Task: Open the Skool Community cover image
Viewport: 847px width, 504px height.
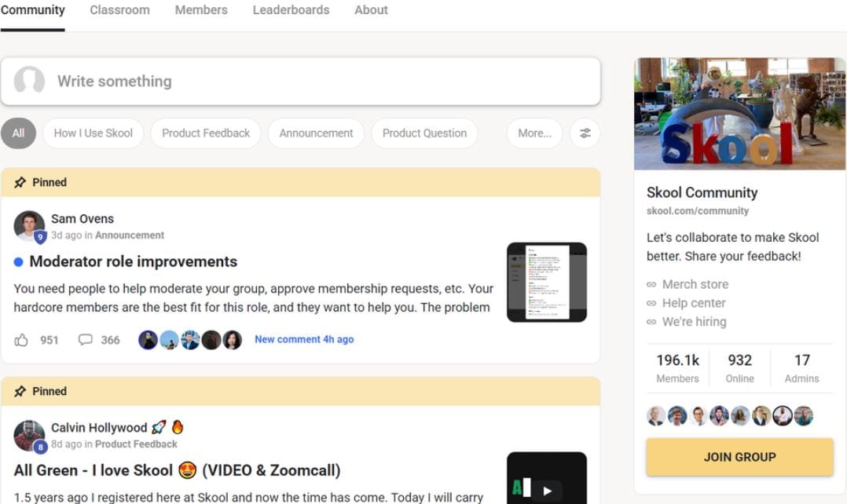Action: tap(739, 114)
